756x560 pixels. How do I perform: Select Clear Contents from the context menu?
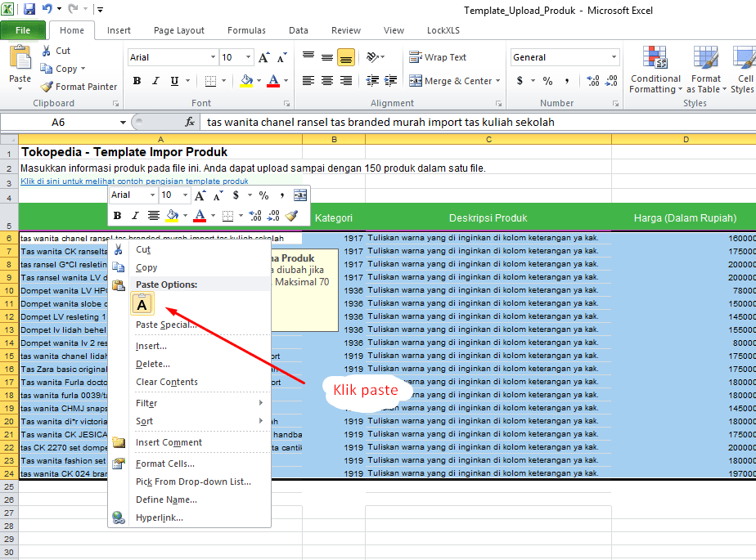[169, 382]
